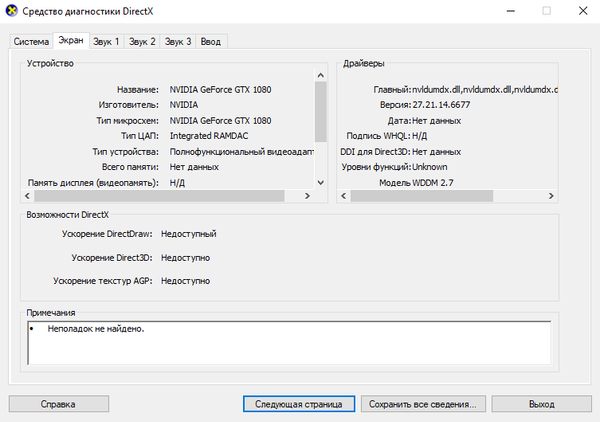Click the Следующая страница button
The width and height of the screenshot is (600, 422).
(299, 404)
